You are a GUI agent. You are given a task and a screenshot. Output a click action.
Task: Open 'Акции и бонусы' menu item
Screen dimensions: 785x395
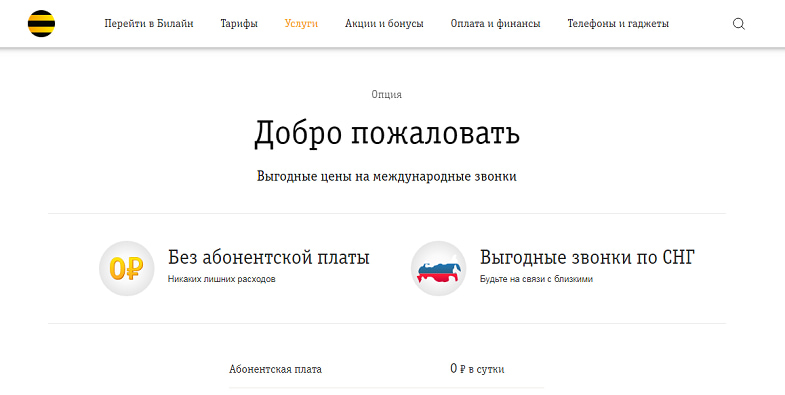384,24
